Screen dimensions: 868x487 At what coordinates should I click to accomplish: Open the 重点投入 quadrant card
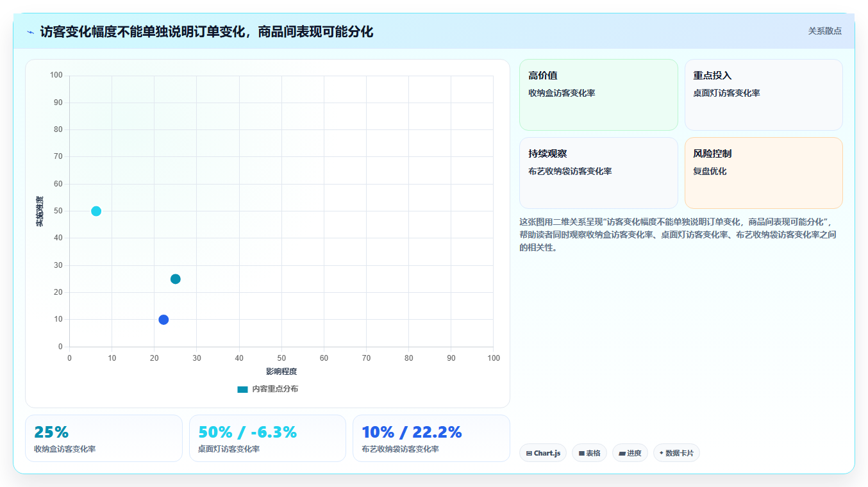[x=764, y=95]
